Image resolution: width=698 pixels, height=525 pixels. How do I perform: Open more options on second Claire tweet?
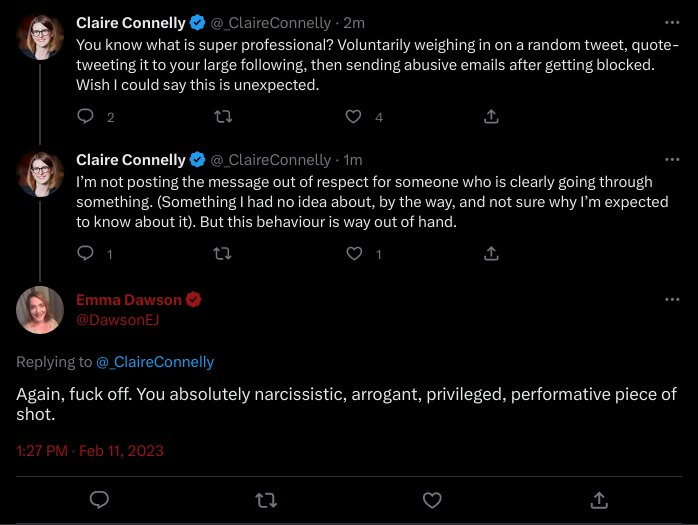(672, 159)
